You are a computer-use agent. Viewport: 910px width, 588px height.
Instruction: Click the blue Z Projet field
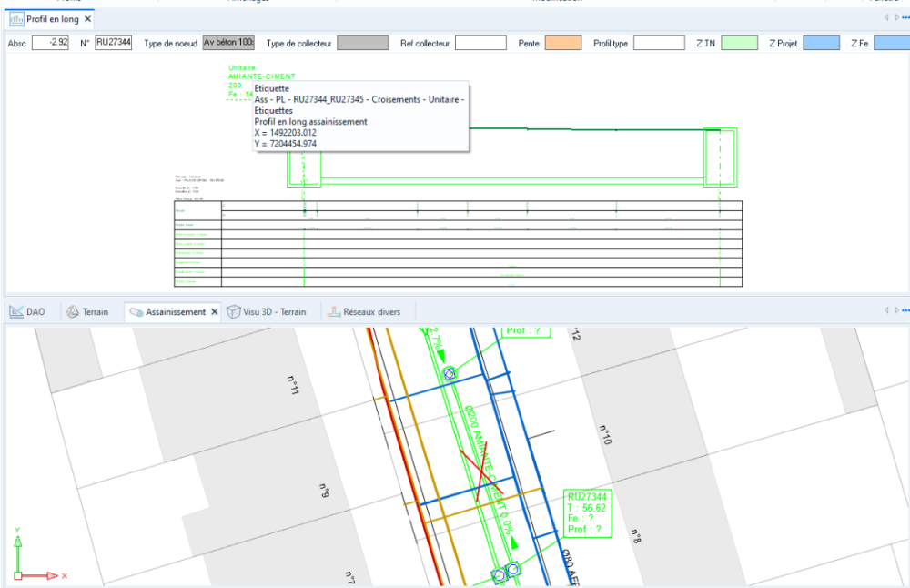(x=821, y=43)
